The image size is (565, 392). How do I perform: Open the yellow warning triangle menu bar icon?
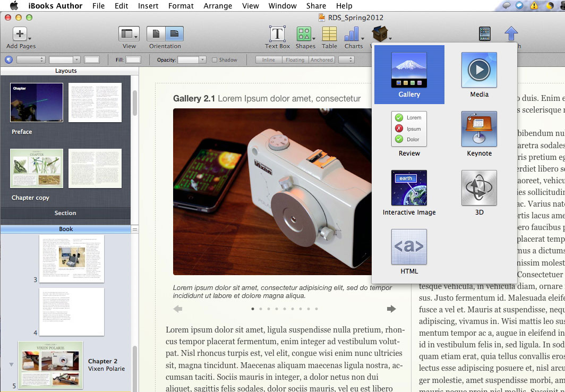[x=534, y=5]
